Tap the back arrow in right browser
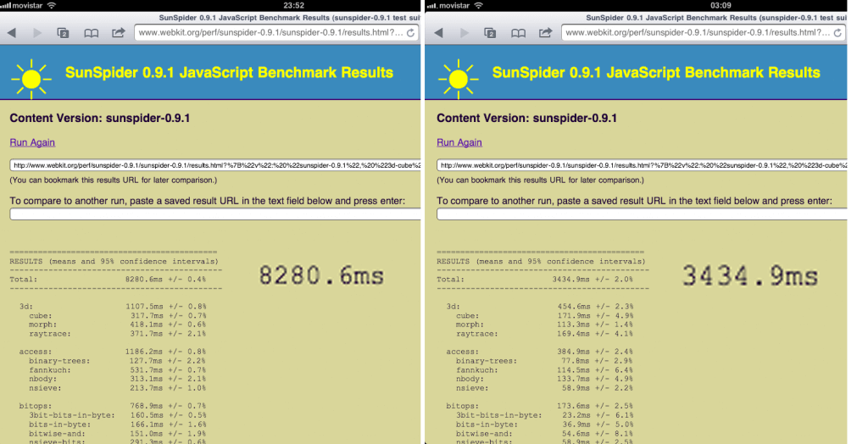 439,33
